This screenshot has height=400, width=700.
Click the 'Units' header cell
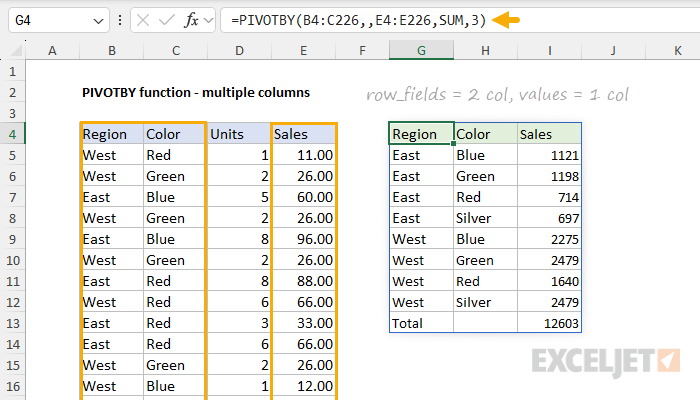tap(239, 134)
